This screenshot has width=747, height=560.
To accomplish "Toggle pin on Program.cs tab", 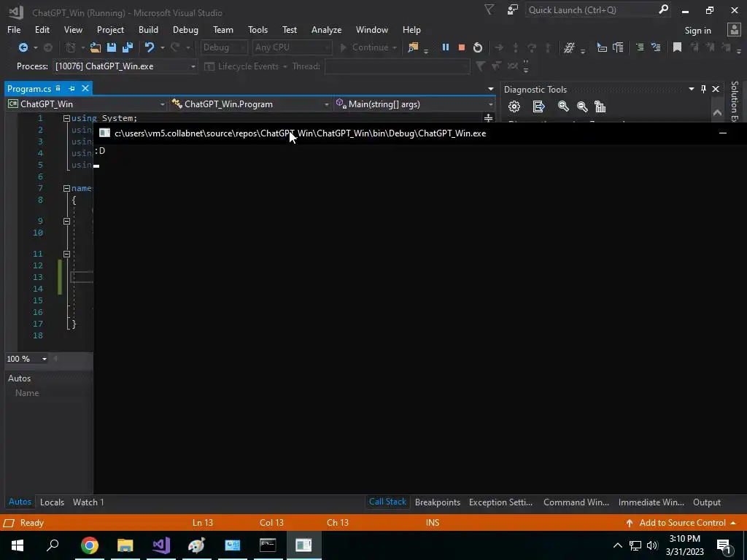I will click(72, 88).
